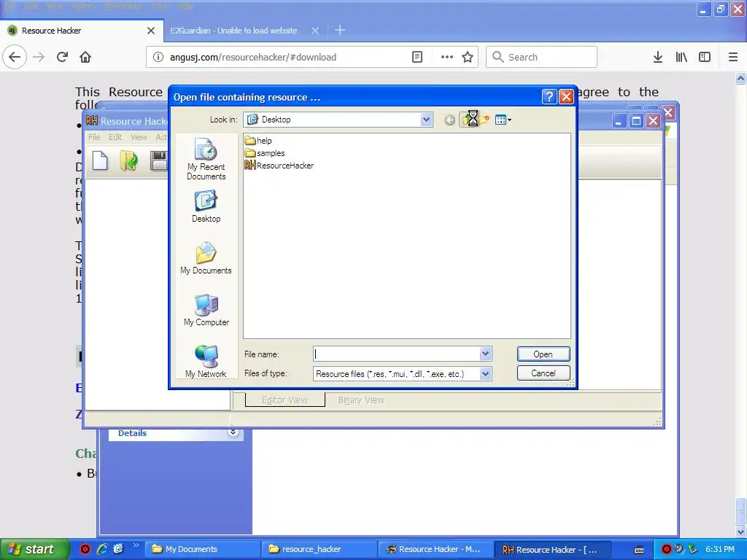Switch to resource_hacker taskbar folder
This screenshot has height=560, width=747.
point(320,549)
